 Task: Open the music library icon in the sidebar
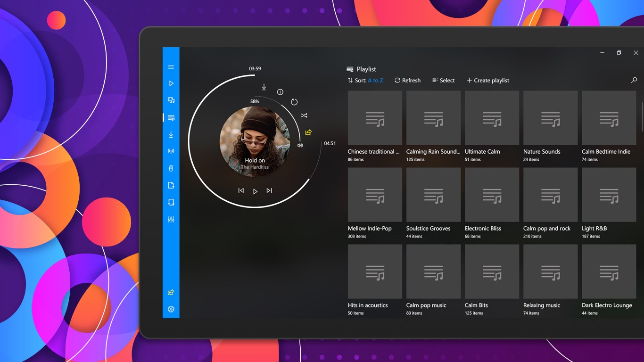171,100
